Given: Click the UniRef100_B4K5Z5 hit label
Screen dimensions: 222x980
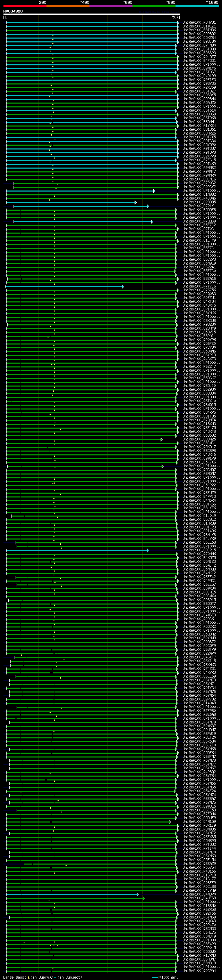Looking at the screenshot, I should pos(199,558).
